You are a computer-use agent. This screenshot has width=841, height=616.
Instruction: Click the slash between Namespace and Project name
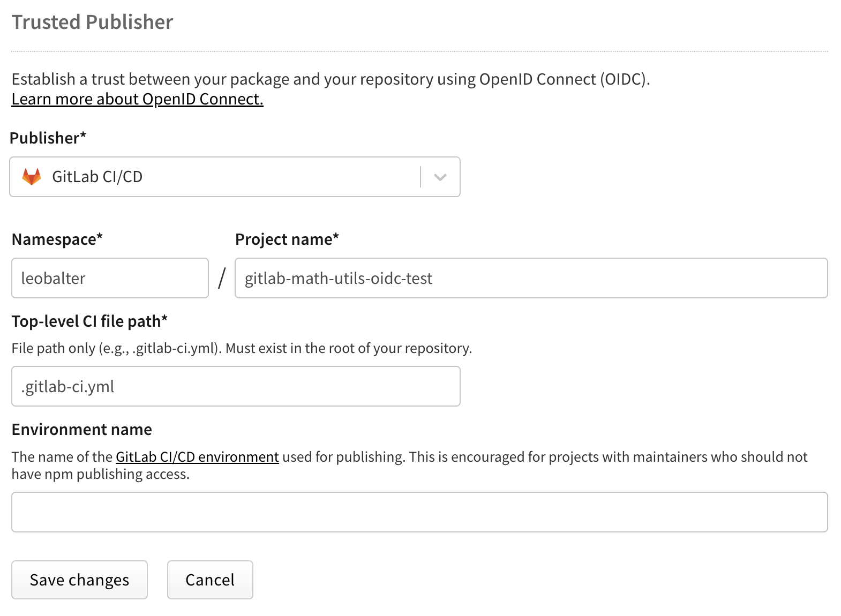click(221, 278)
